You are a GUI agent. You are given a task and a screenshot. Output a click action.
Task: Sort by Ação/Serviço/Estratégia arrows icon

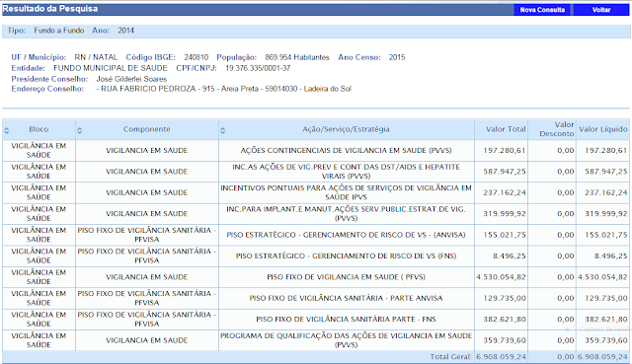coord(222,130)
